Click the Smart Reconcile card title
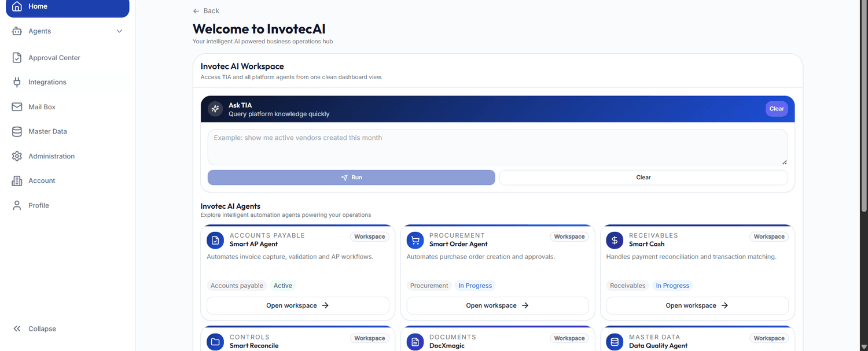This screenshot has height=351, width=868. click(254, 346)
